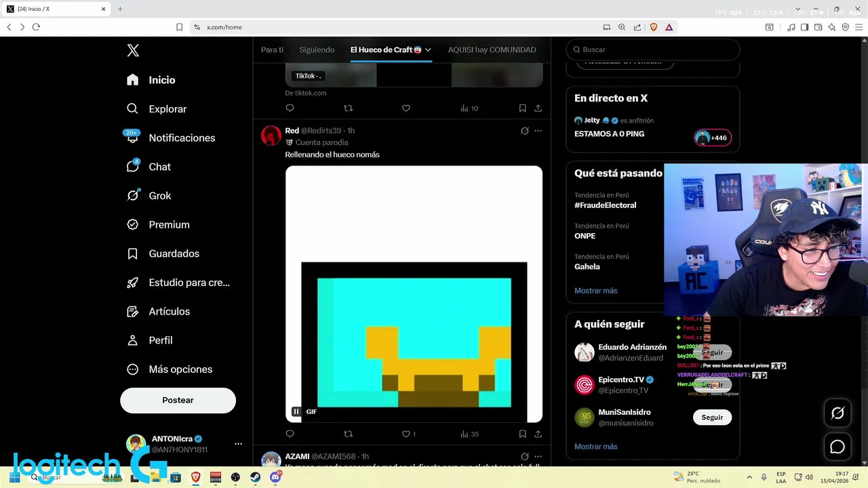Open floating Grok button at bottom right
Image resolution: width=868 pixels, height=488 pixels.
837,413
